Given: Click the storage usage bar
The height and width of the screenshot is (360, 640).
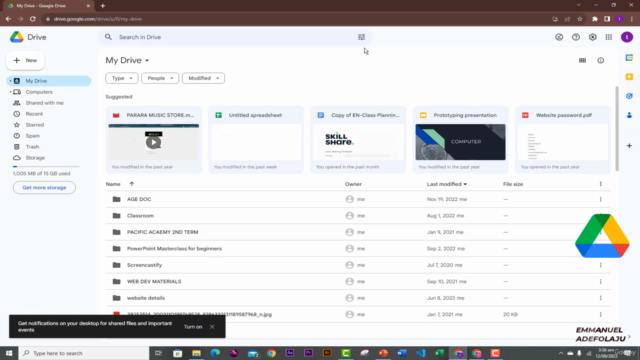Looking at the screenshot, I should tap(46, 167).
